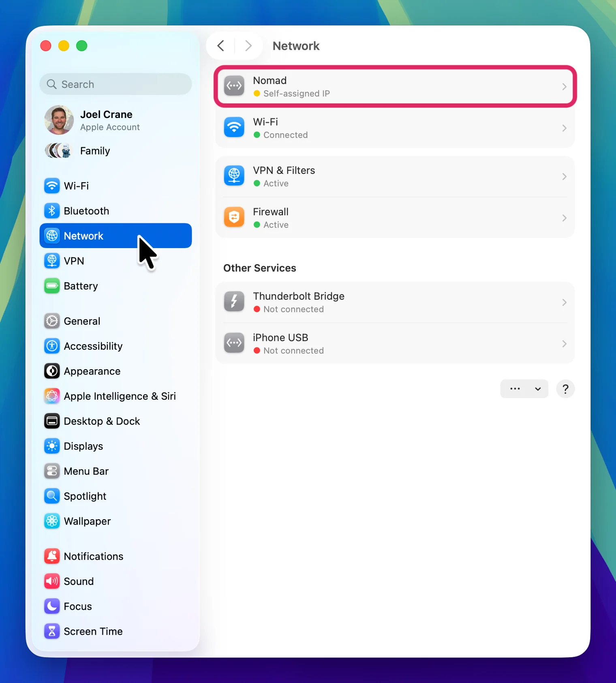Open Apple Intelligence & Siri icon
Viewport: 616px width, 683px height.
coord(52,396)
